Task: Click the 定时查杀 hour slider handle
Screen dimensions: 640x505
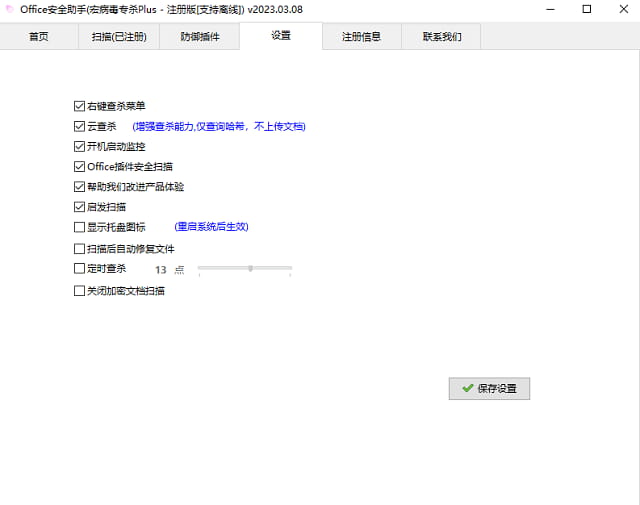Action: pos(250,268)
